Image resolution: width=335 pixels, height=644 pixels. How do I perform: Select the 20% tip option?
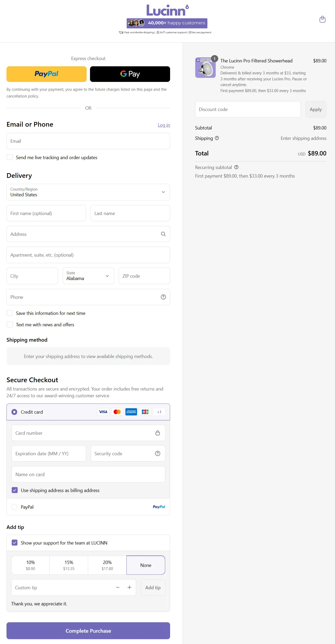point(107,565)
